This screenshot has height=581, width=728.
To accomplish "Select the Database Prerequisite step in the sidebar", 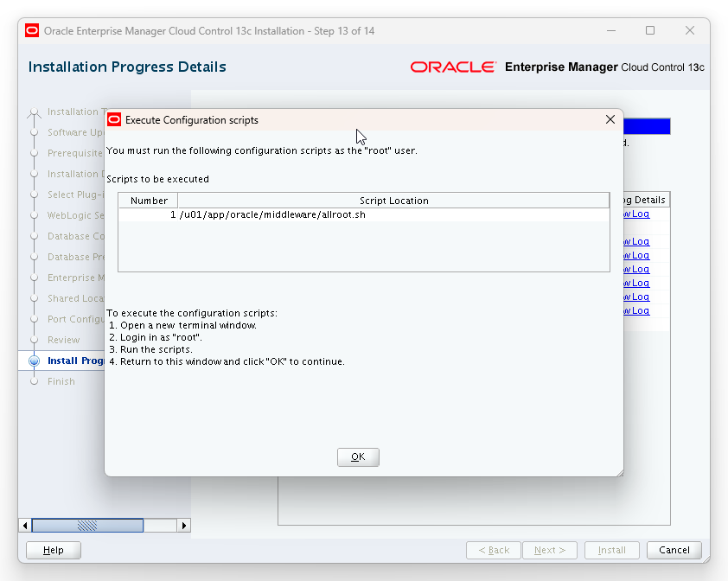I will click(x=76, y=257).
